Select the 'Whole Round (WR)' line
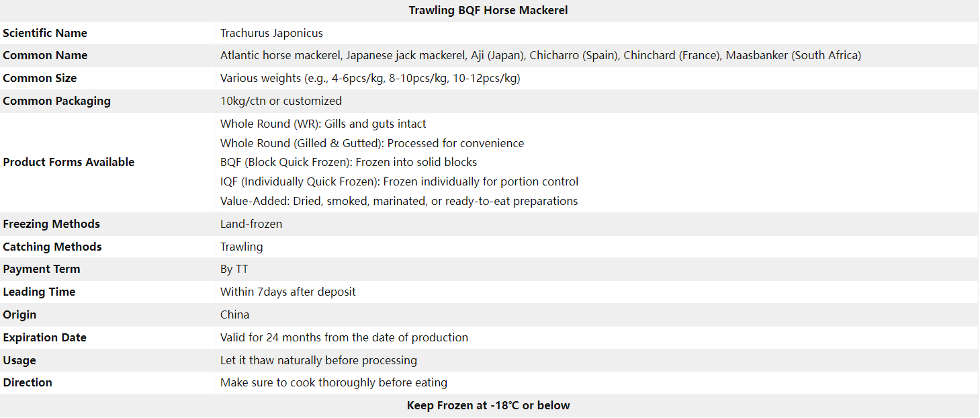Screen dimensions: 980x418 (323, 124)
